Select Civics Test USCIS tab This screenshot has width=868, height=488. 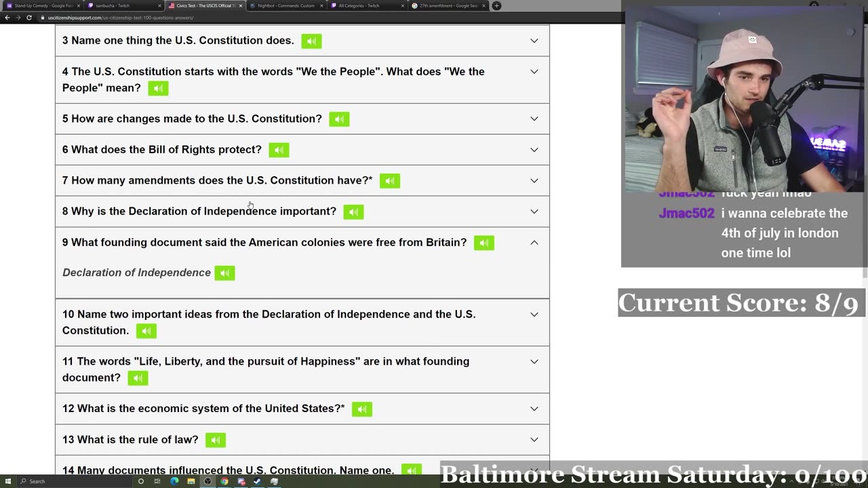pyautogui.click(x=205, y=5)
